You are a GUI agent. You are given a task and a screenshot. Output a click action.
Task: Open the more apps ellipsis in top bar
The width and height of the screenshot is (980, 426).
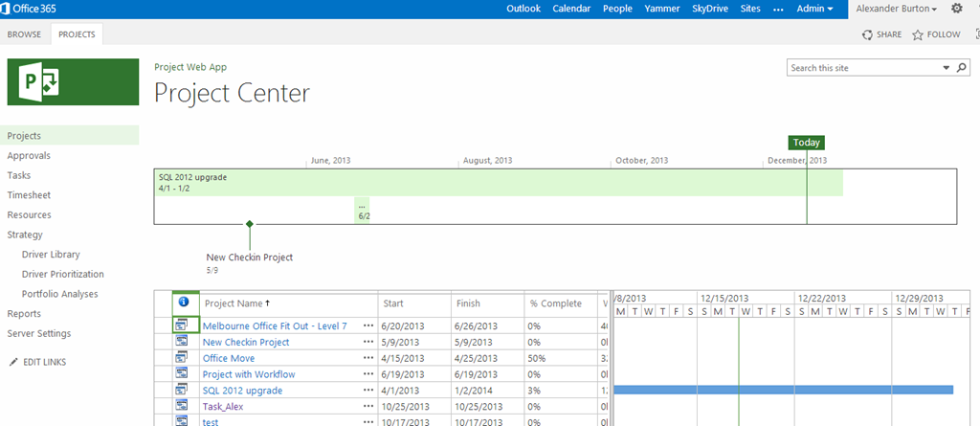click(778, 10)
